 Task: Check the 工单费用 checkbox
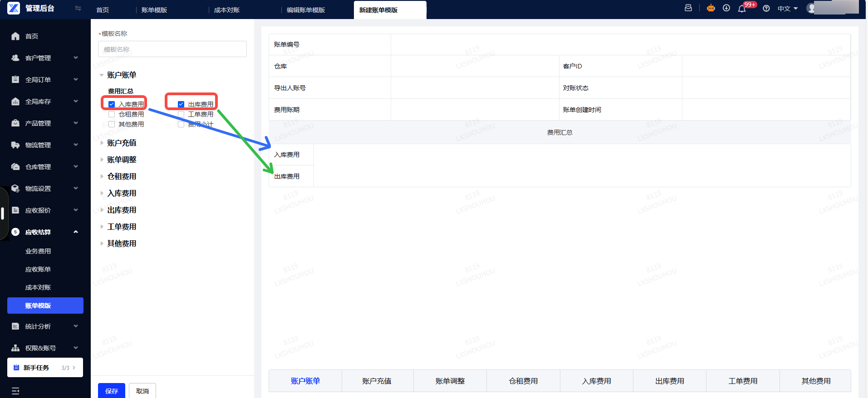click(x=181, y=114)
